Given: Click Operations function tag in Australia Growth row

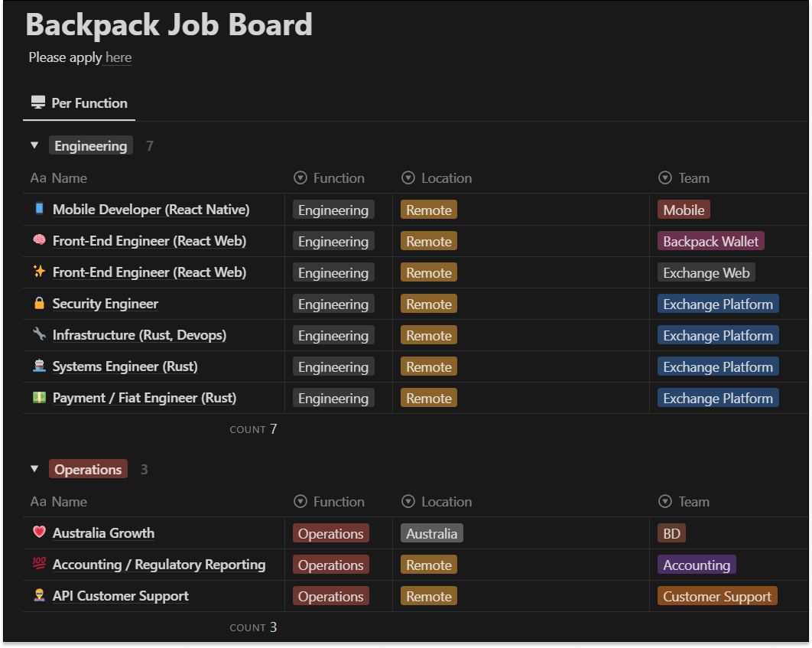Looking at the screenshot, I should (x=330, y=533).
